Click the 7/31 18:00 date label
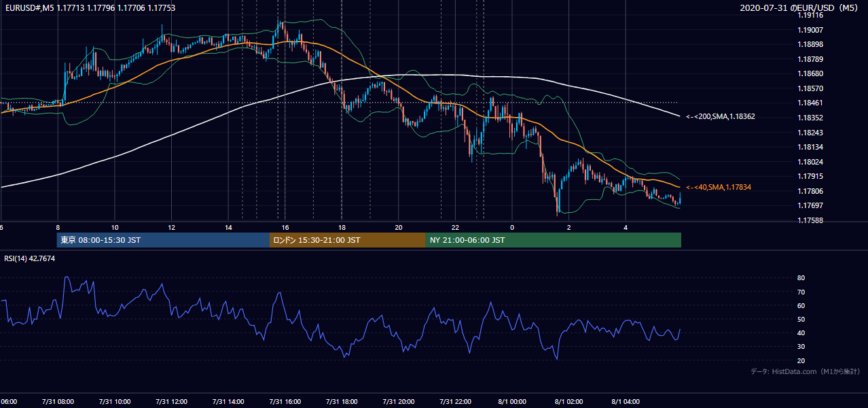Image resolution: width=868 pixels, height=408 pixels. (342, 401)
